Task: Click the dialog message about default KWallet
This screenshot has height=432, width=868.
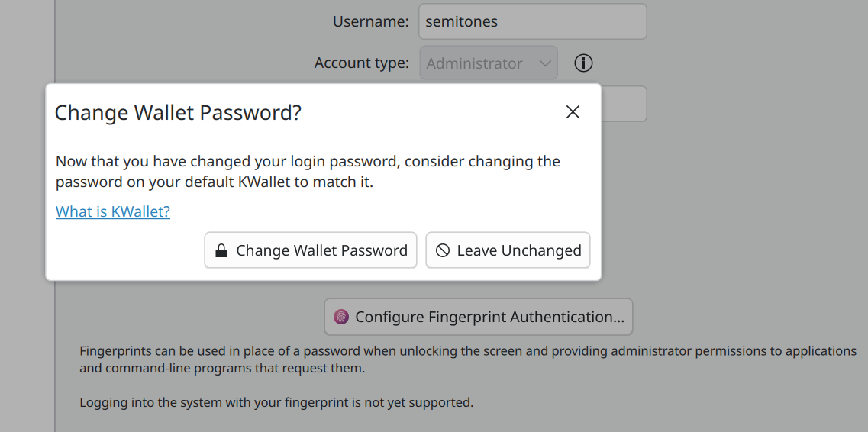Action: point(308,172)
